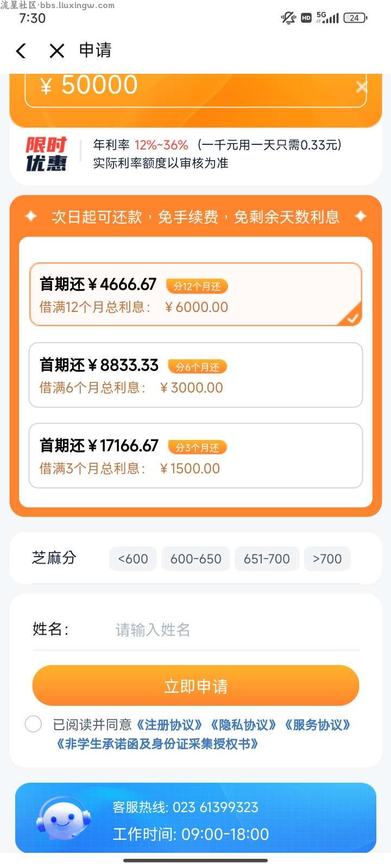The width and height of the screenshot is (391, 868).
Task: Tap the 5G signal status icon
Action: [x=327, y=18]
